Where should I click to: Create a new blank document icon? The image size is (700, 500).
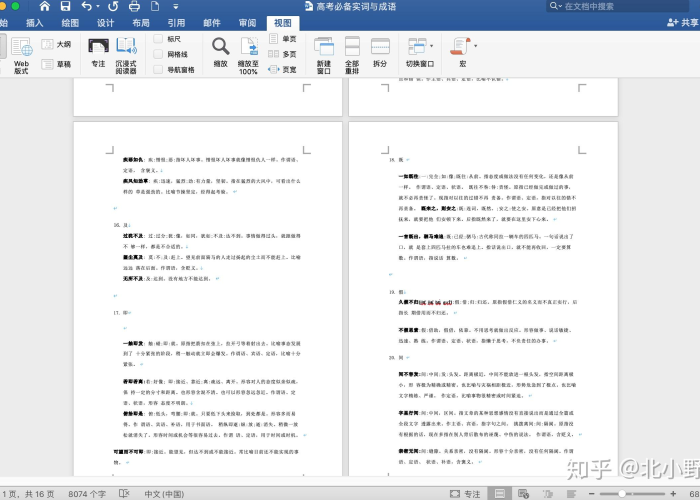(x=155, y=6)
